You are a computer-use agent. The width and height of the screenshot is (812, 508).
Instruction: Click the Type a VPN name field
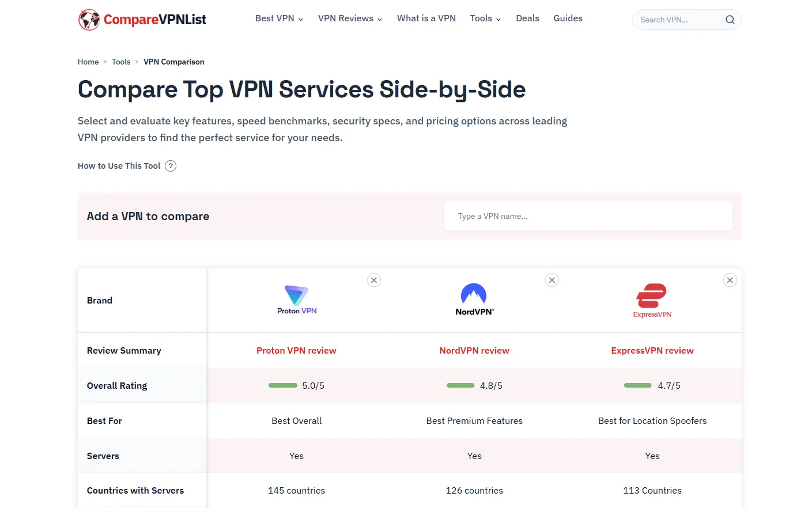[x=588, y=216]
